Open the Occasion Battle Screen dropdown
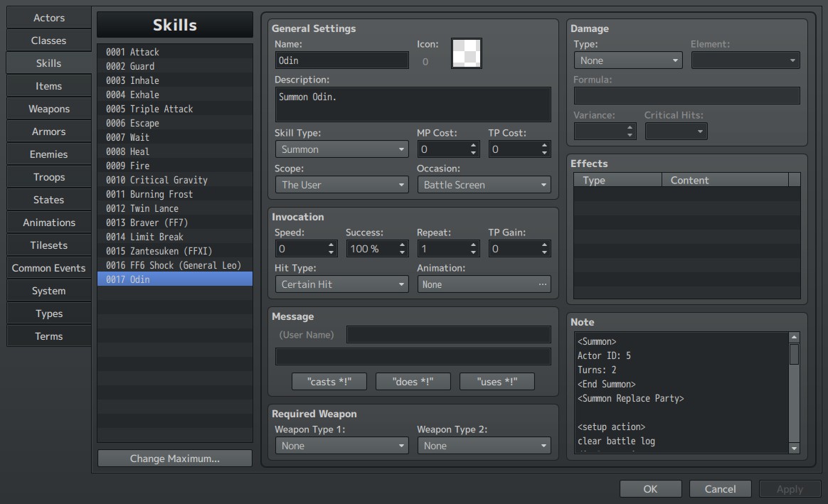Image resolution: width=828 pixels, height=504 pixels. coord(484,185)
